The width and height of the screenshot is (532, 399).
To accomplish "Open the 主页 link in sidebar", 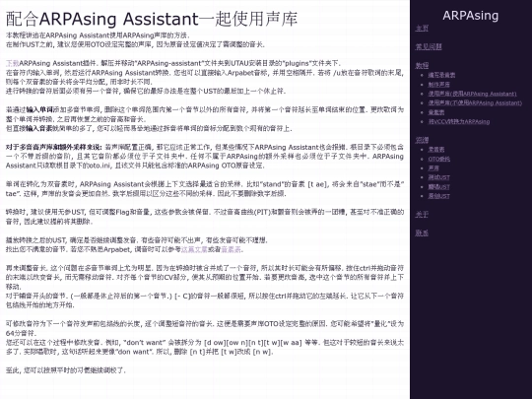I will click(x=422, y=29).
